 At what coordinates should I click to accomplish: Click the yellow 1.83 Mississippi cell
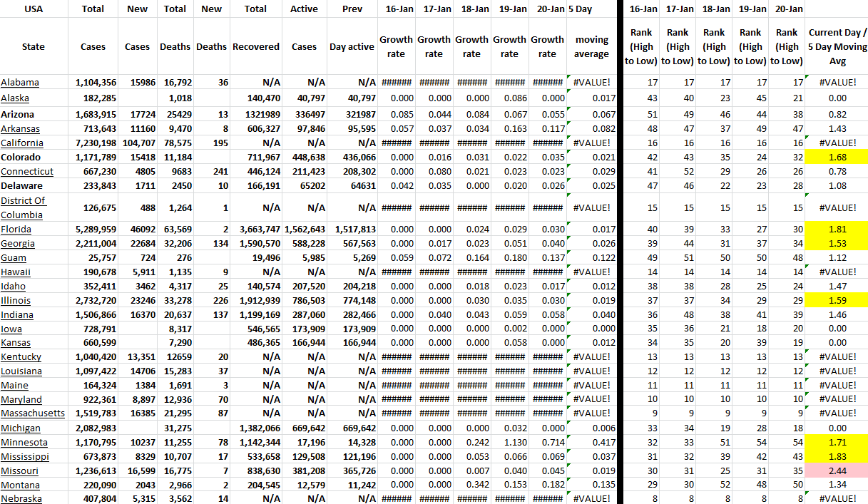(x=837, y=457)
